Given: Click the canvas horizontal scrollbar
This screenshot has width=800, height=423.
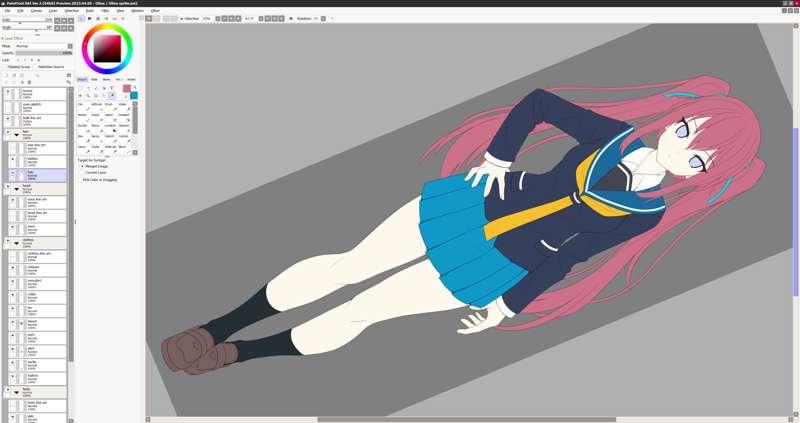Looking at the screenshot, I should 466,419.
